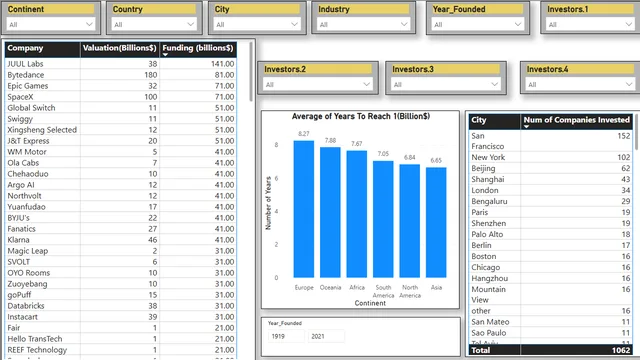Select the Oceania bar in the chart
This screenshot has height=360, width=640.
click(x=330, y=212)
